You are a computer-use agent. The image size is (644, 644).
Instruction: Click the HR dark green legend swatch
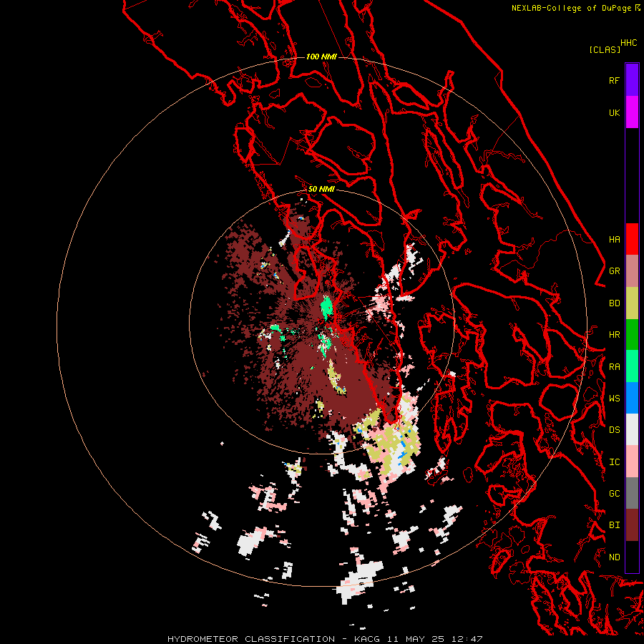coord(632,335)
